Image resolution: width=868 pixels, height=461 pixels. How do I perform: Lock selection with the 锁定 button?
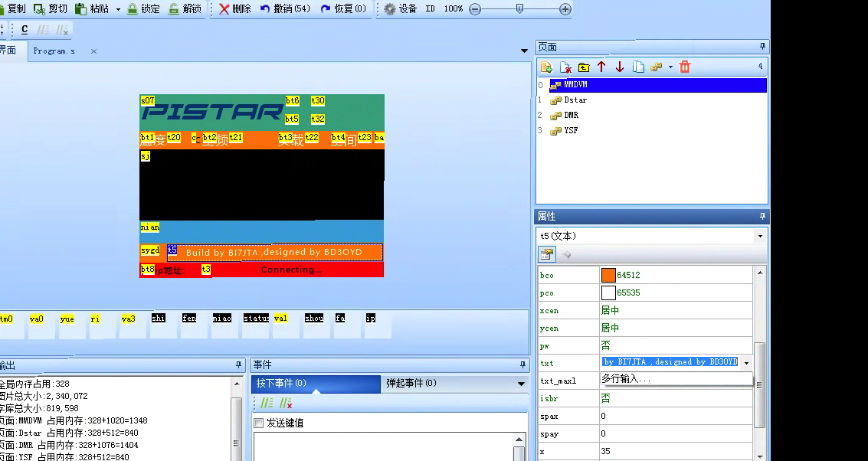143,9
